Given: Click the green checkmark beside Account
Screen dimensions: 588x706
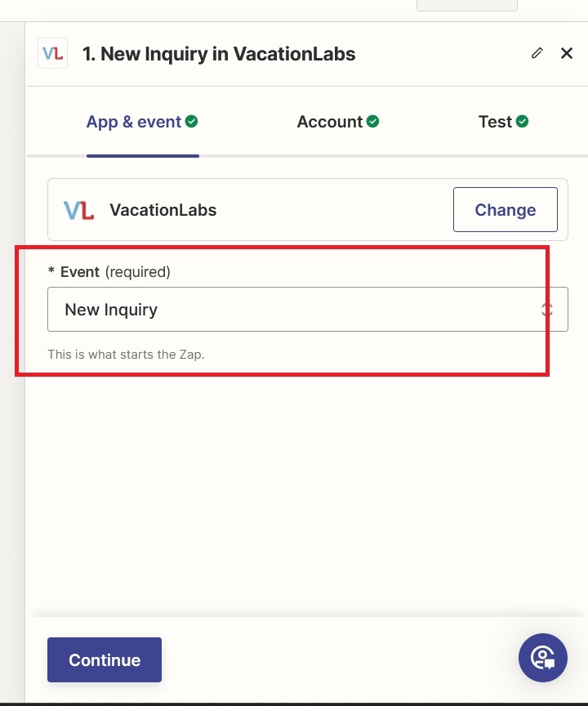Looking at the screenshot, I should tap(372, 122).
